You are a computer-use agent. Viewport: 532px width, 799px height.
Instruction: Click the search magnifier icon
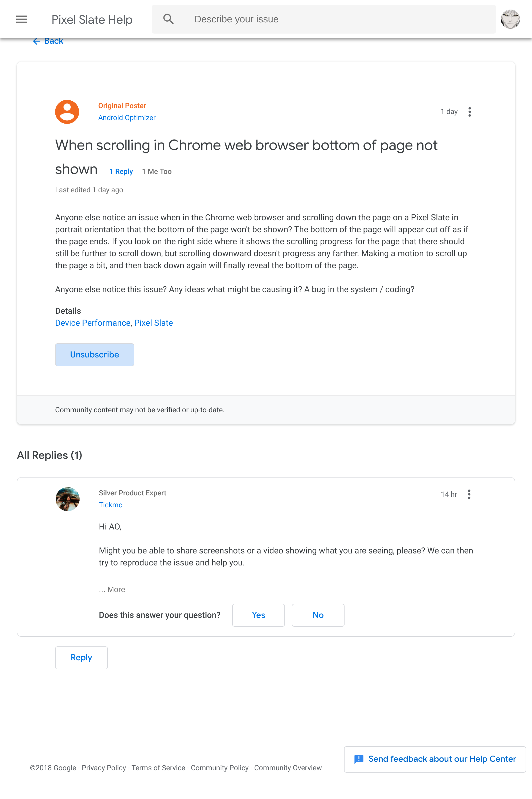point(169,19)
